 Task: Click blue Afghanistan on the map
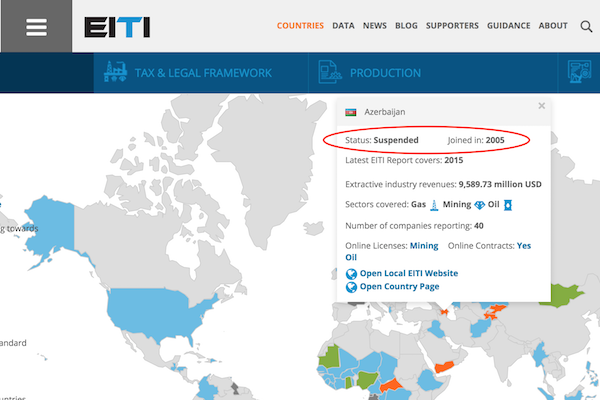click(x=480, y=328)
